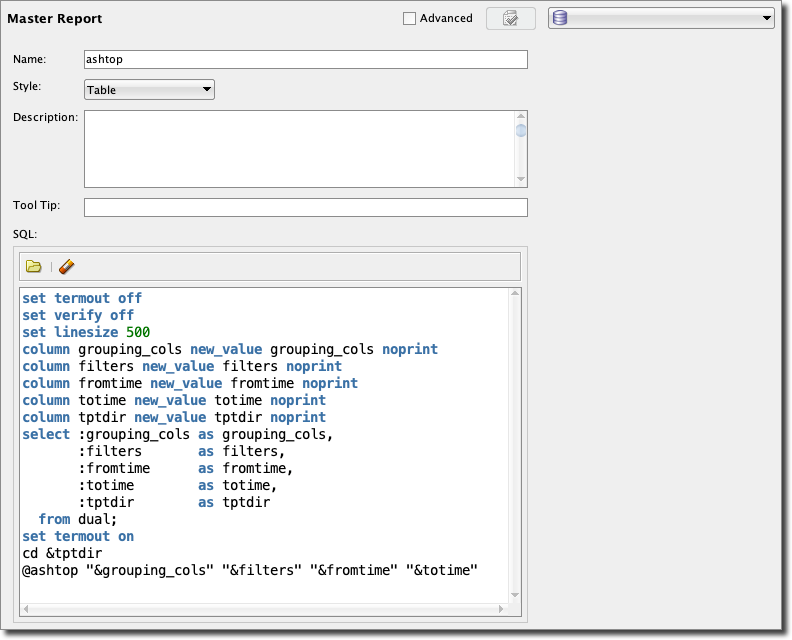This screenshot has width=792, height=640.
Task: Click the line 'set termout off'
Action: click(82, 298)
